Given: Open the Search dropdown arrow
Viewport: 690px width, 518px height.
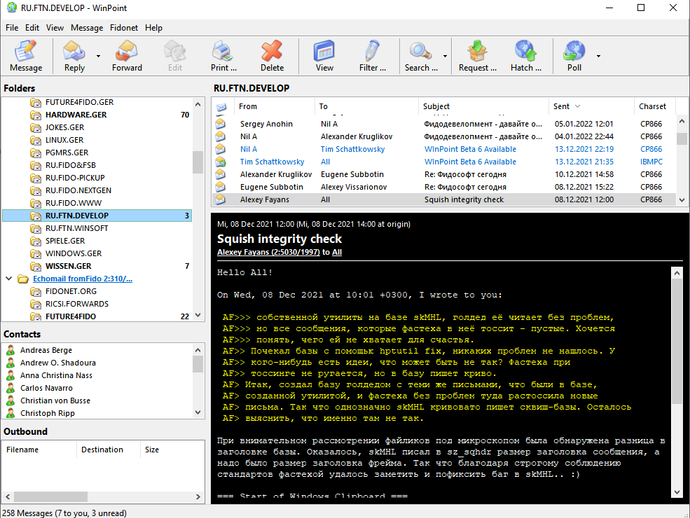Looking at the screenshot, I should tap(445, 56).
